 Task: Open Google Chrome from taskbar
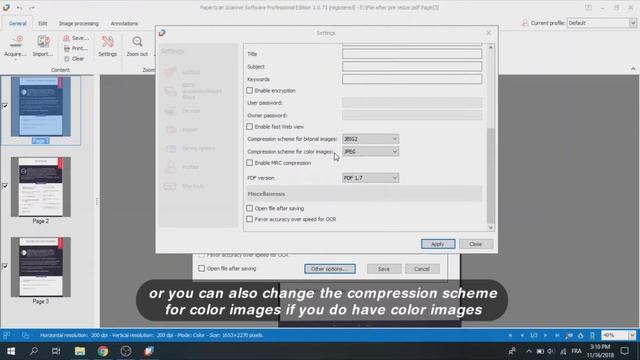pos(103,351)
